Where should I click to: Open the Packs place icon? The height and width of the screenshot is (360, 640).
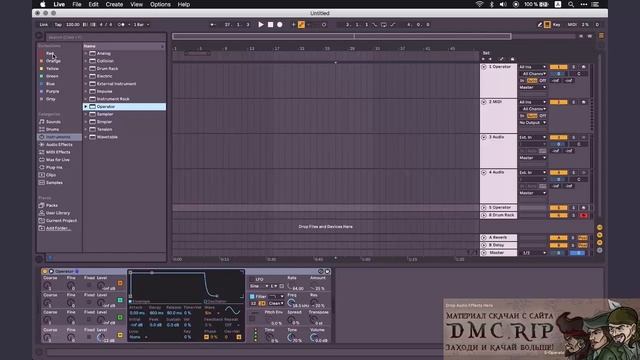[42, 205]
